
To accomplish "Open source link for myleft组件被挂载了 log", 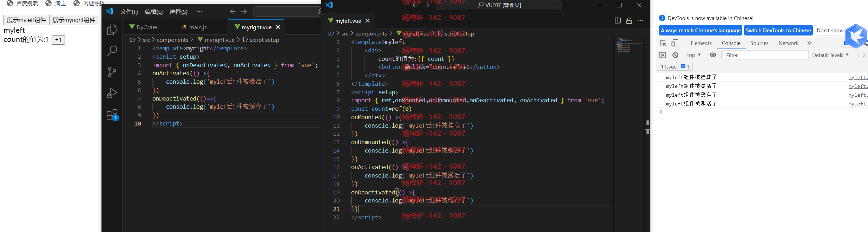I will pos(858,77).
